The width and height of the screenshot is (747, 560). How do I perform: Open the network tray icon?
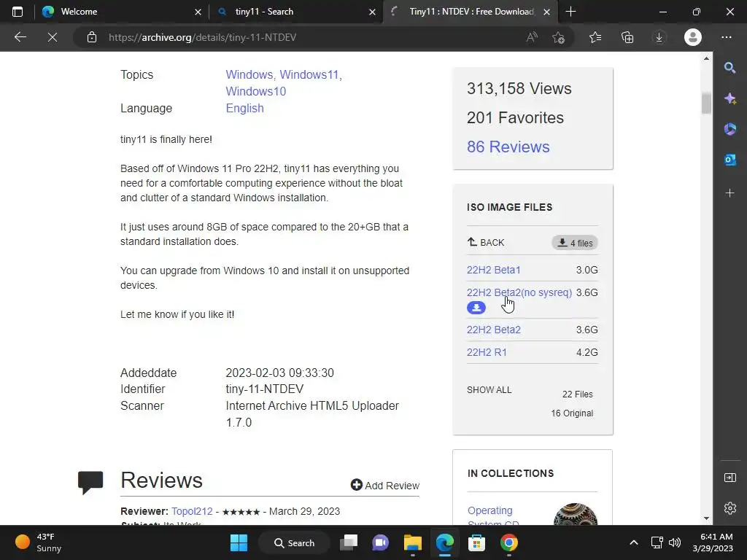pos(657,542)
